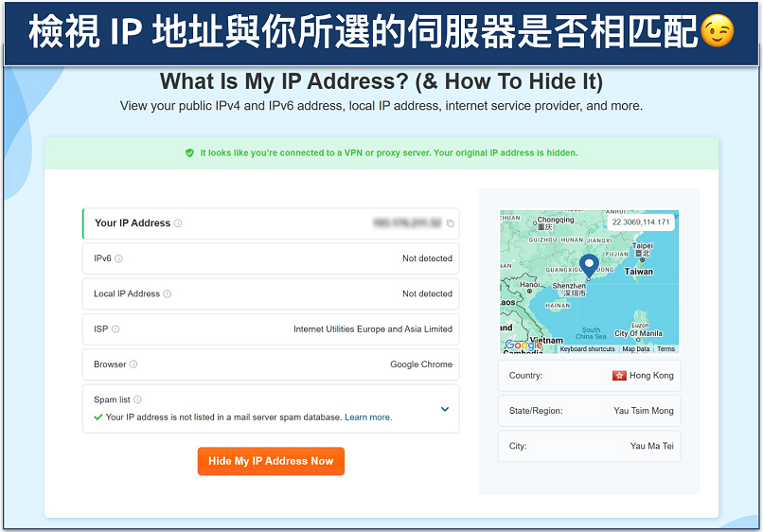Click the Google logo on the map
Image resolution: width=763 pixels, height=532 pixels.
pos(523,346)
